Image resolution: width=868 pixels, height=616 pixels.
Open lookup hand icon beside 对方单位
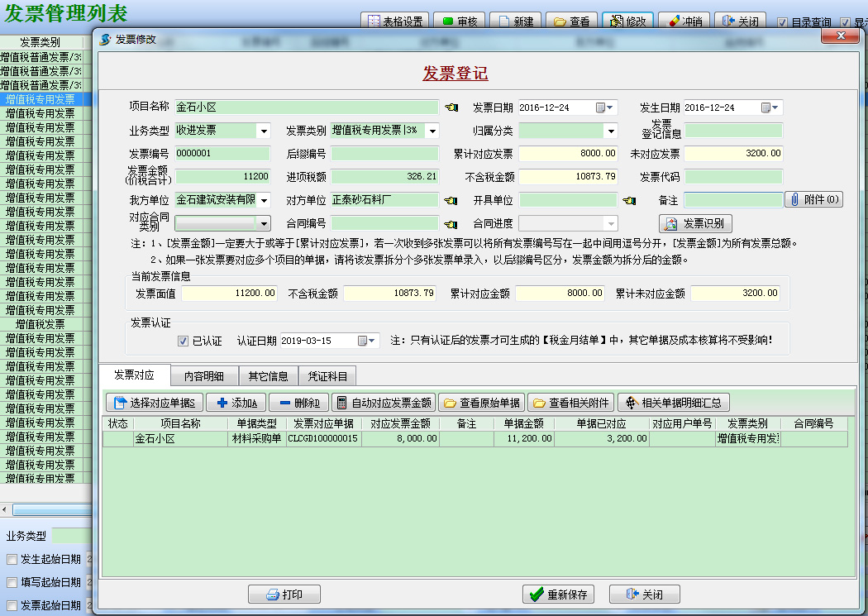coord(451,200)
